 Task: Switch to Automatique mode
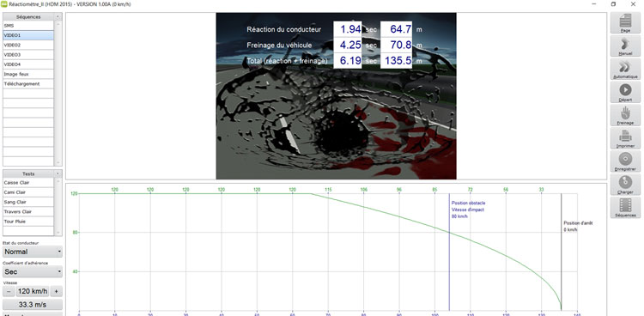pyautogui.click(x=625, y=69)
